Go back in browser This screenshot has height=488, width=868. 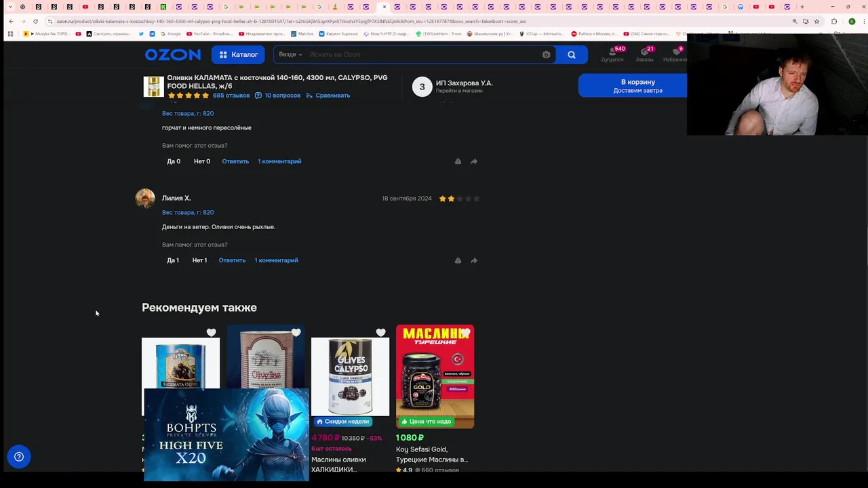tap(11, 21)
